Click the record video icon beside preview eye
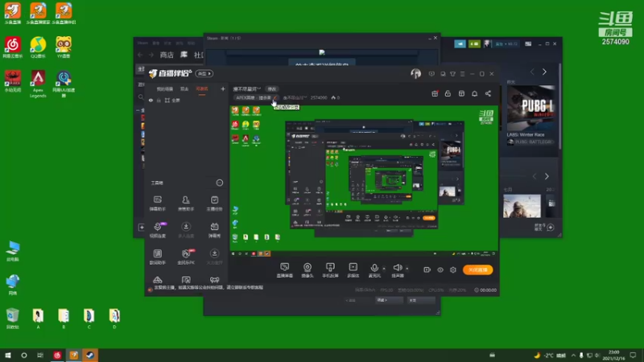 coord(427,269)
